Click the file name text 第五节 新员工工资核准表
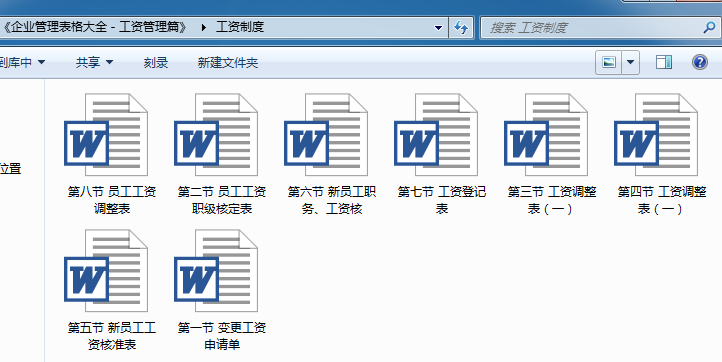 (112, 336)
